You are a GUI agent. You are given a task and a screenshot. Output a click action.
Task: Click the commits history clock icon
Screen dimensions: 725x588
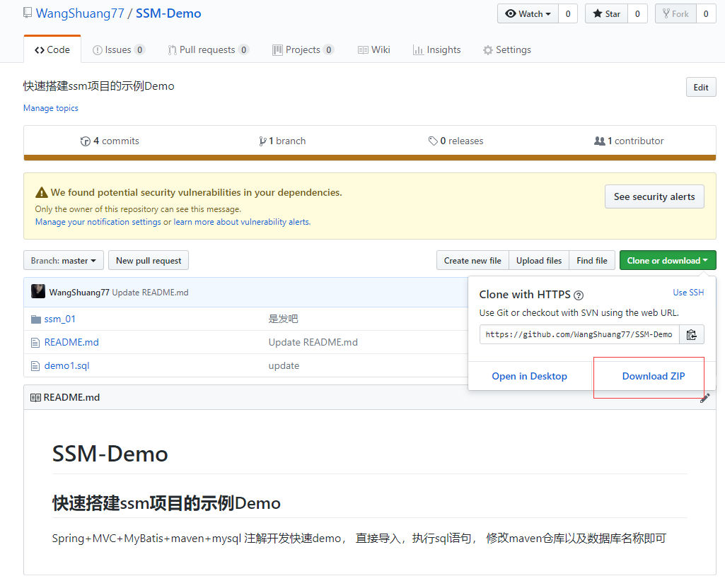click(x=85, y=141)
